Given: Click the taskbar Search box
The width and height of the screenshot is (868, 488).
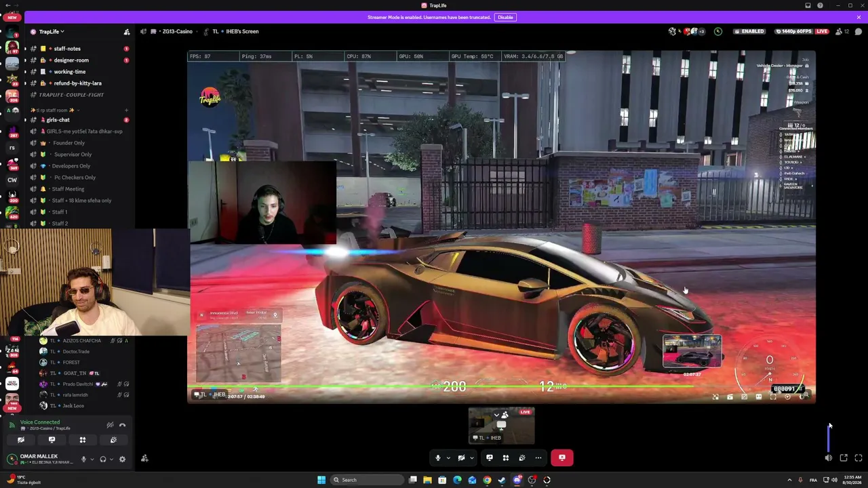Looking at the screenshot, I should coord(366,480).
